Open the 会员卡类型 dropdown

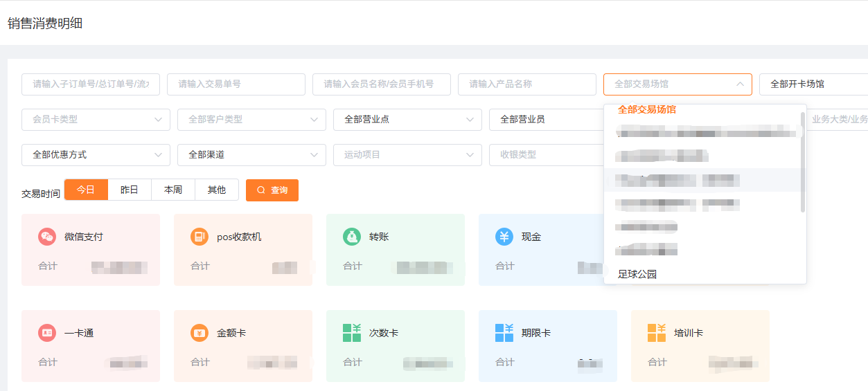96,120
